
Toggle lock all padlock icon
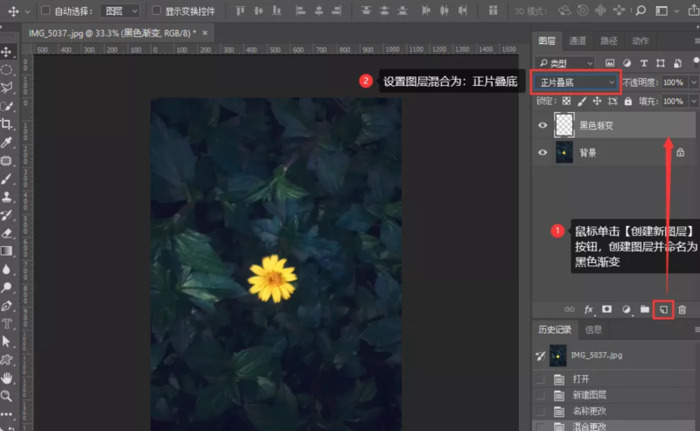pyautogui.click(x=628, y=101)
